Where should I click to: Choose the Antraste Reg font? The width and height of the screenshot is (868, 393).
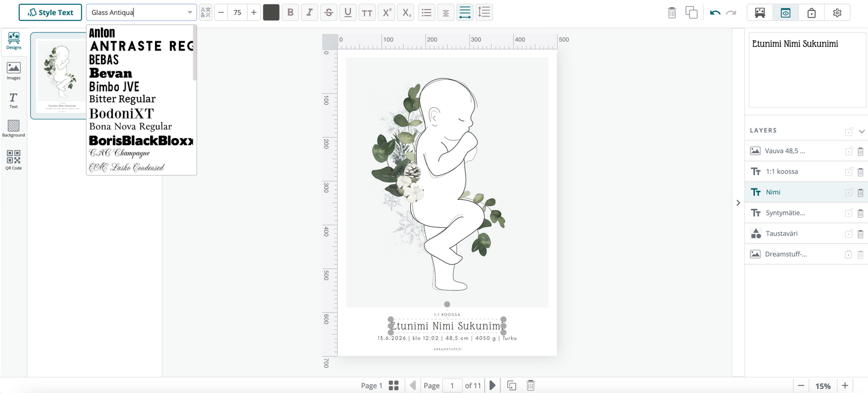click(141, 46)
